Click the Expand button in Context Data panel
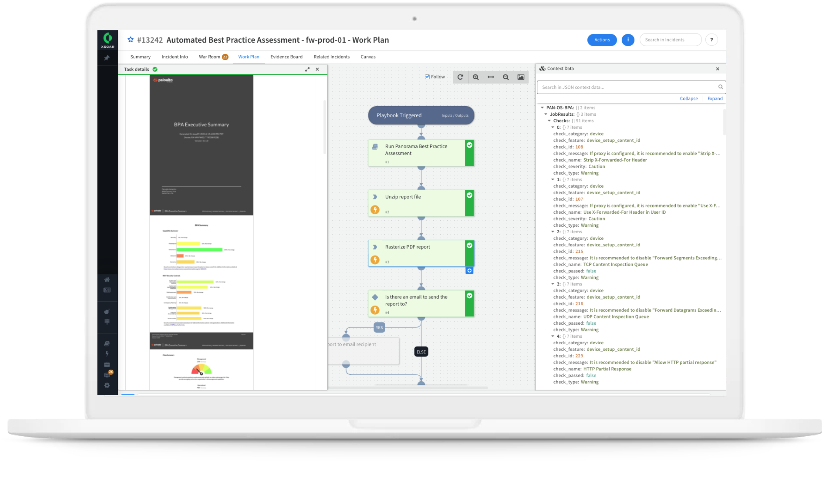The height and width of the screenshot is (504, 825). (715, 98)
